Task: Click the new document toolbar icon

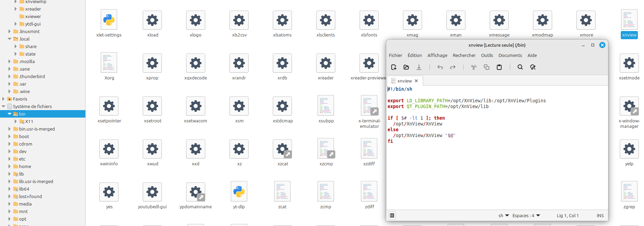Action: [x=394, y=67]
